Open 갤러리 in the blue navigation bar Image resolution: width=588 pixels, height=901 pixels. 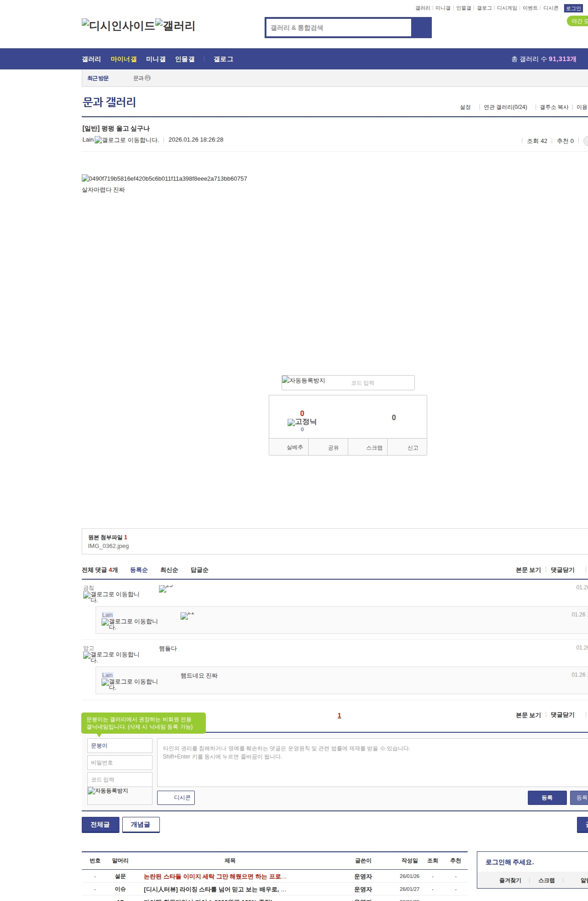coord(91,59)
